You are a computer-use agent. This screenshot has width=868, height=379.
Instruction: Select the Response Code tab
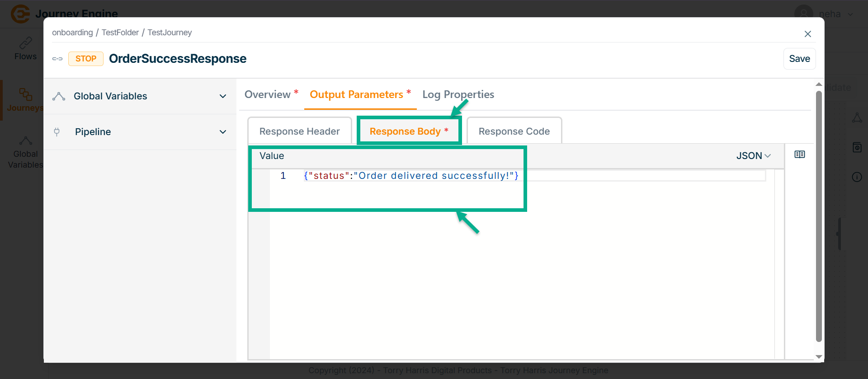pos(514,131)
